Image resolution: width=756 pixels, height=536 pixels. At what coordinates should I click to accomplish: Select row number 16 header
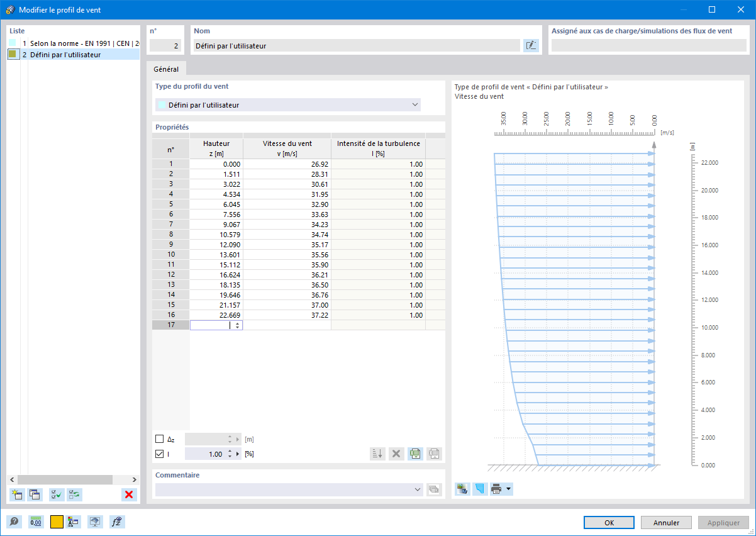pyautogui.click(x=170, y=315)
